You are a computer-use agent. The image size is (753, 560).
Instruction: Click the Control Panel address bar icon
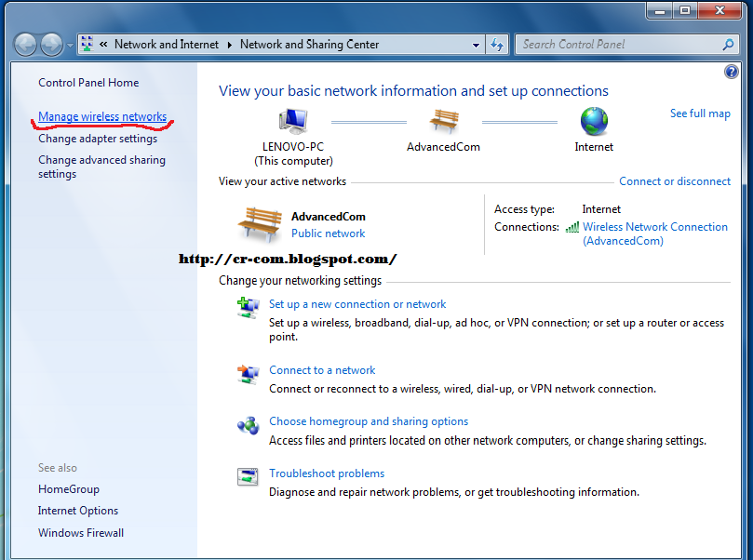click(x=87, y=44)
